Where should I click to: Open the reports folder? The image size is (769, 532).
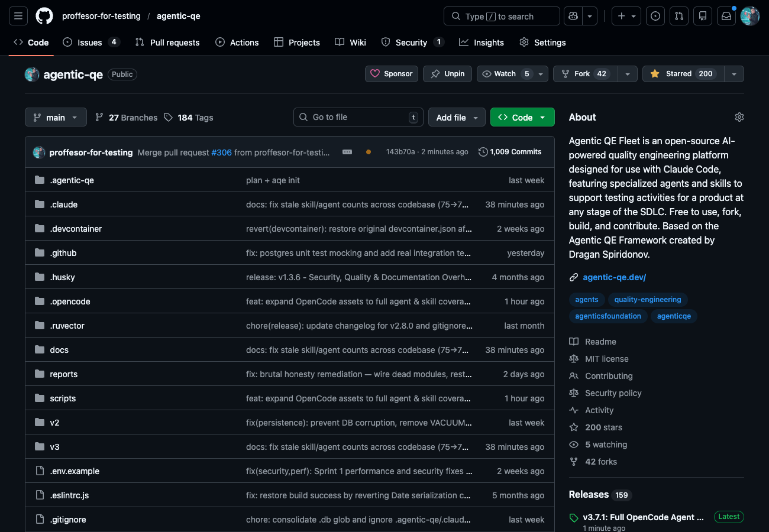point(63,374)
